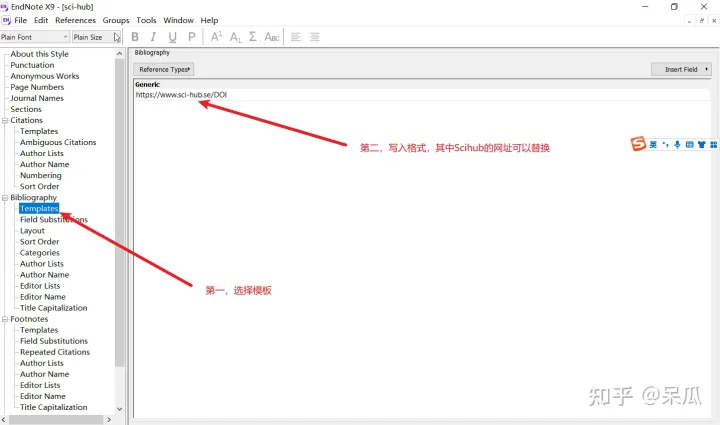The image size is (720, 425).
Task: Select Sections item
Action: 26,109
